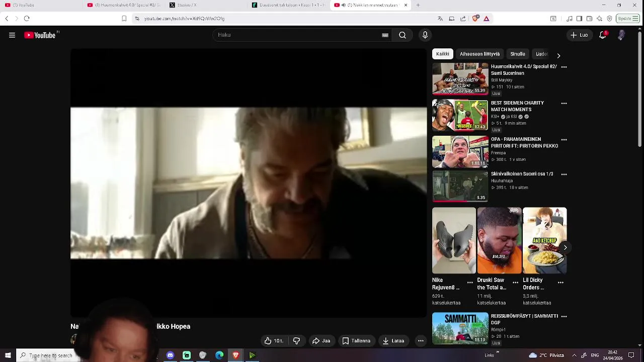Open the on-screen keyboard in search box
The width and height of the screenshot is (644, 362).
(x=385, y=35)
